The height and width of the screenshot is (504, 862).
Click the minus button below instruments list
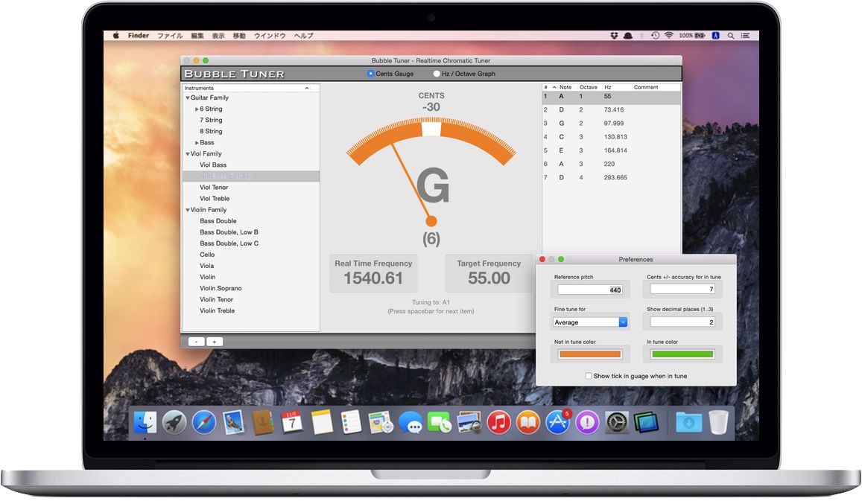[196, 342]
